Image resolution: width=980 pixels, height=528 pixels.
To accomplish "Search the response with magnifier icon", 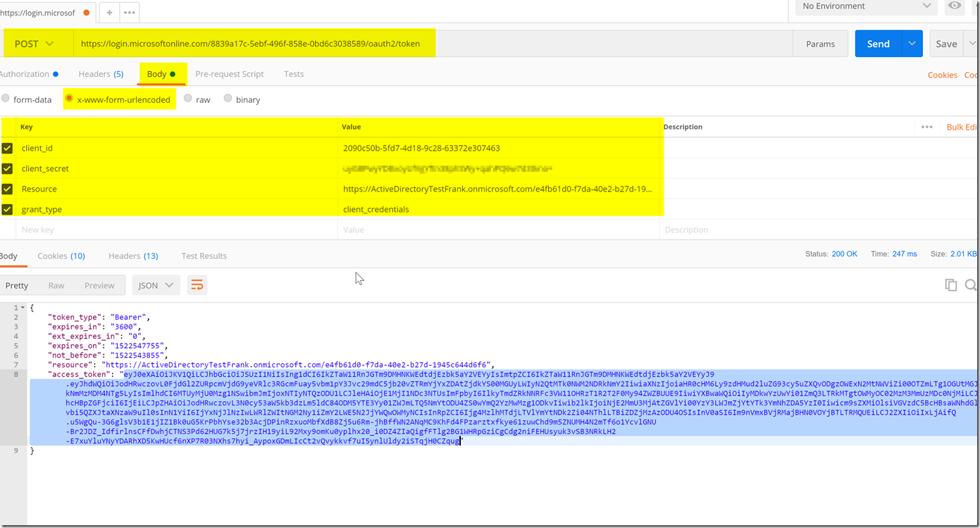I will coord(971,285).
